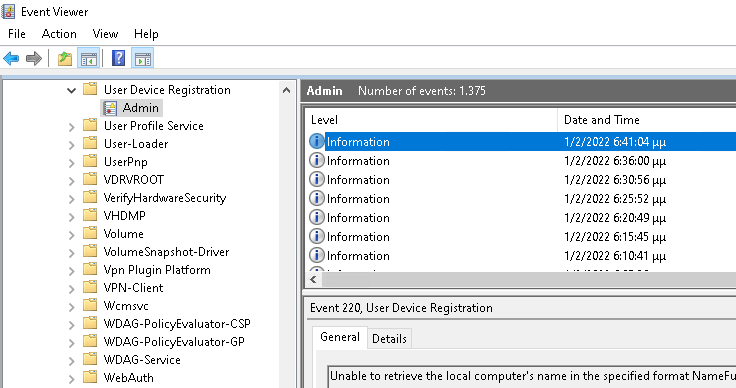Open the File menu
Viewport: 736px width, 388px height.
[x=17, y=34]
